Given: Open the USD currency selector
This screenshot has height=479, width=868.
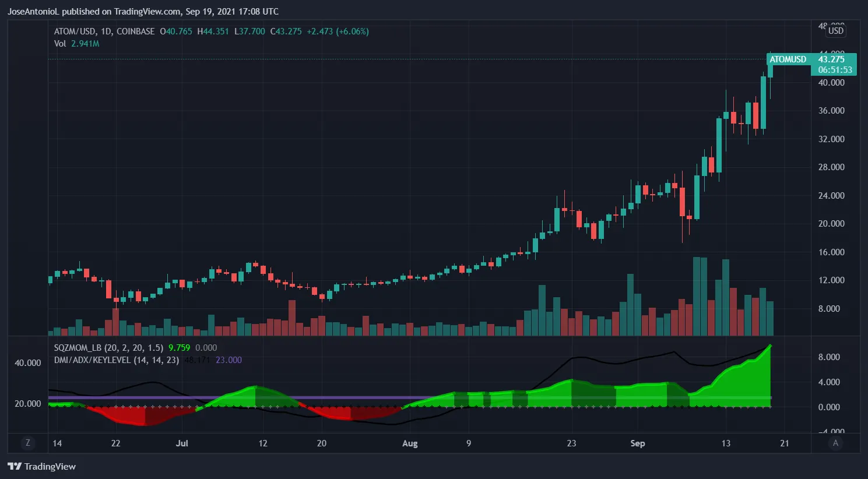Looking at the screenshot, I should pos(836,31).
